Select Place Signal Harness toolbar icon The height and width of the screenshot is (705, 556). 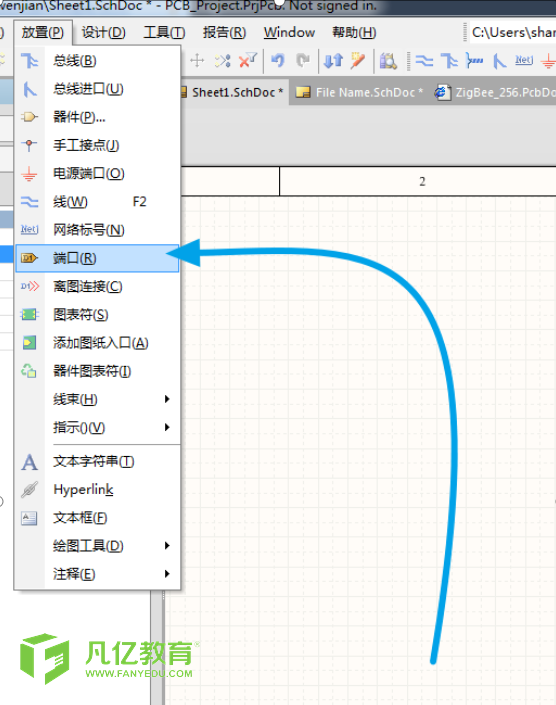point(475,60)
